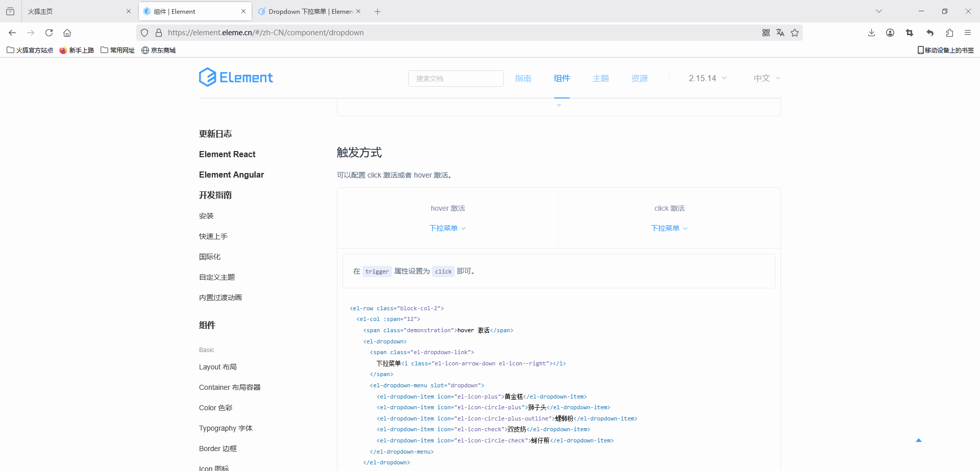Open Color 色彩 component page
The width and height of the screenshot is (980, 471).
pyautogui.click(x=215, y=408)
